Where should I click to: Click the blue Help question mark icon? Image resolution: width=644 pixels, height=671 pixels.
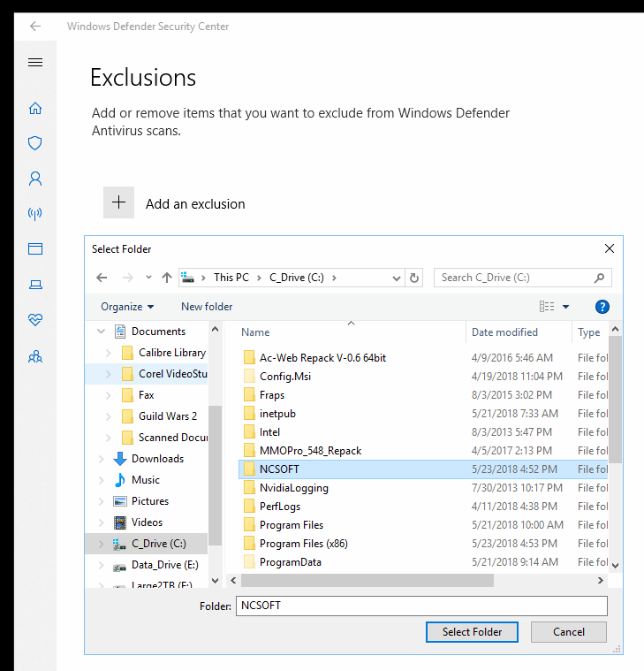602,307
